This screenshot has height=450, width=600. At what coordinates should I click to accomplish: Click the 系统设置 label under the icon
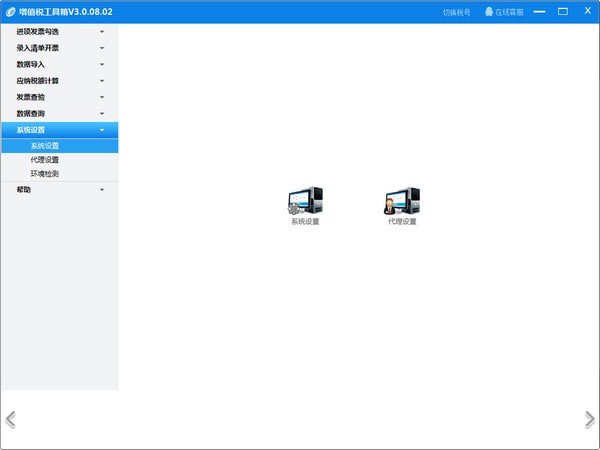click(x=305, y=222)
